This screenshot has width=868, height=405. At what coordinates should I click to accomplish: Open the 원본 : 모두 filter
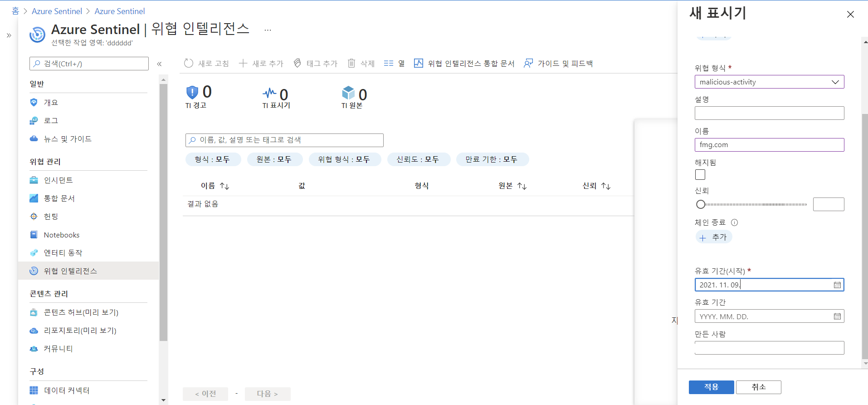274,159
